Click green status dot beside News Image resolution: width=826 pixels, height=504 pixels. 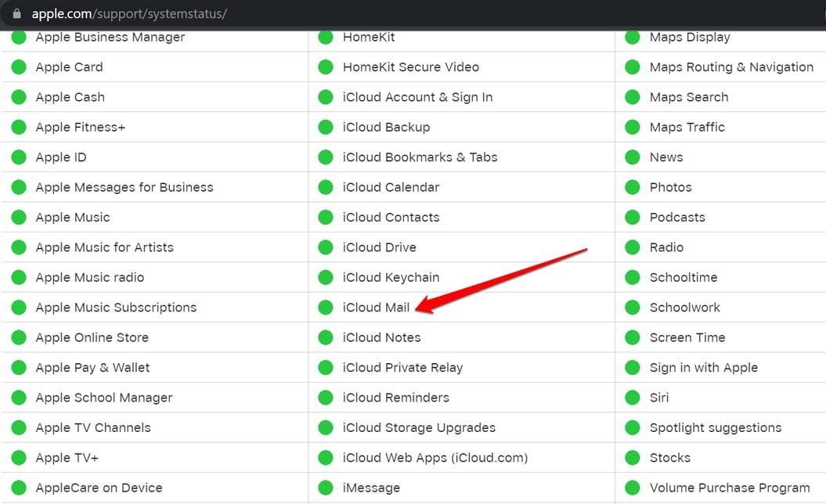coord(632,157)
